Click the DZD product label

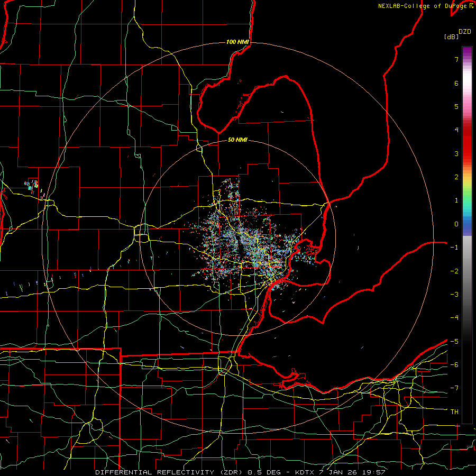coord(465,32)
